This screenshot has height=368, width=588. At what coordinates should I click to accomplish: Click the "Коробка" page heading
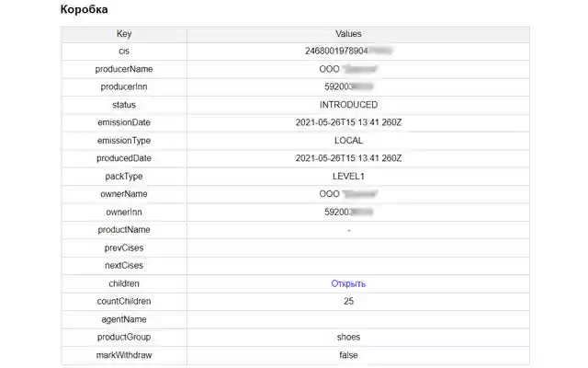(84, 10)
